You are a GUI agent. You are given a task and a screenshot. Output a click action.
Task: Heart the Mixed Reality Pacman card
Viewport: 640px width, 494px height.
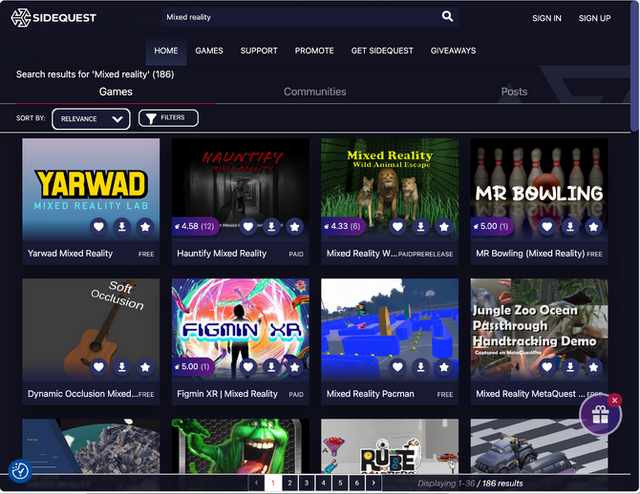pos(397,367)
